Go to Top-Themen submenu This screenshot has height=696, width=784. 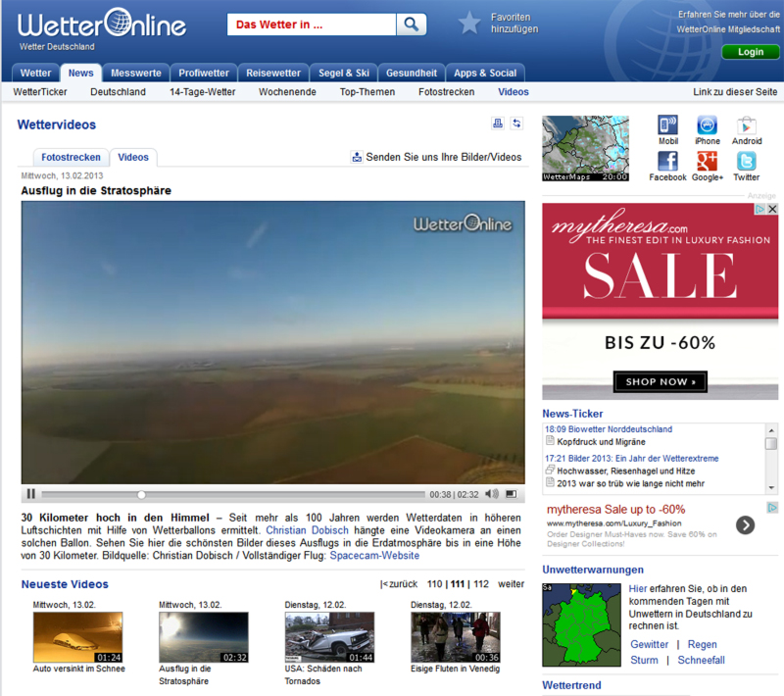[x=367, y=92]
